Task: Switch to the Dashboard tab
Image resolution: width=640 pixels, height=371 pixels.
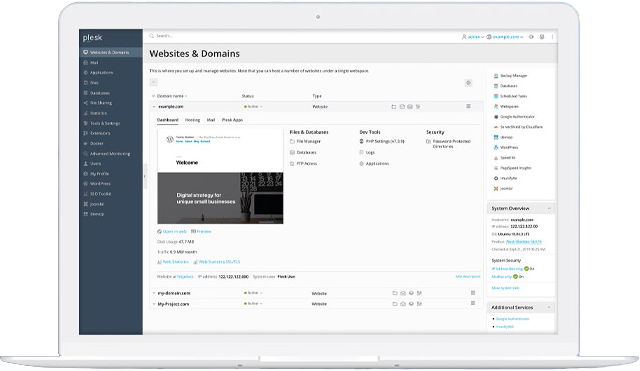Action: tap(168, 120)
